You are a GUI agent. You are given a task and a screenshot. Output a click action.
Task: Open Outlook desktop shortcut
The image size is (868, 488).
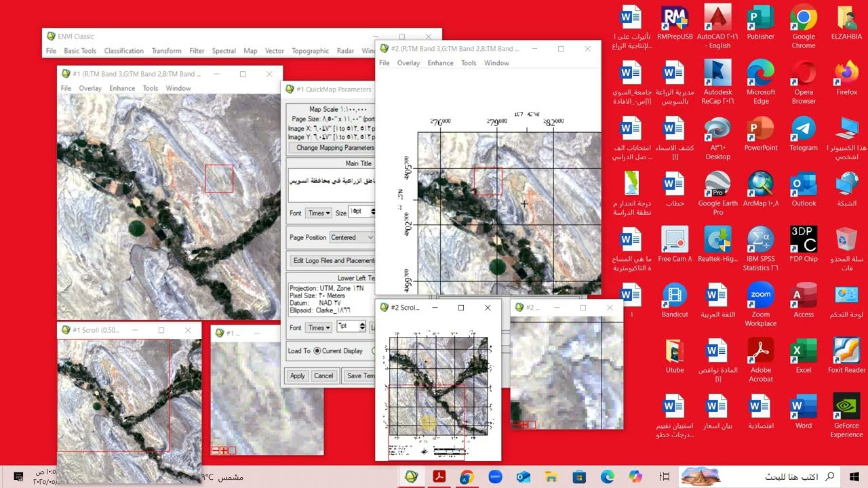point(804,190)
